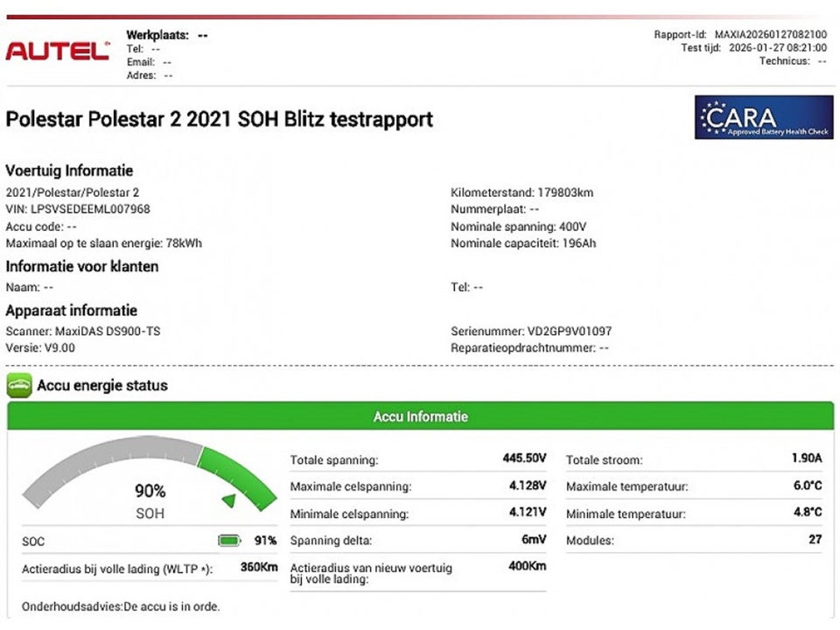The height and width of the screenshot is (630, 840).
Task: Select the green Accu Informatie header bar
Action: pos(420,416)
